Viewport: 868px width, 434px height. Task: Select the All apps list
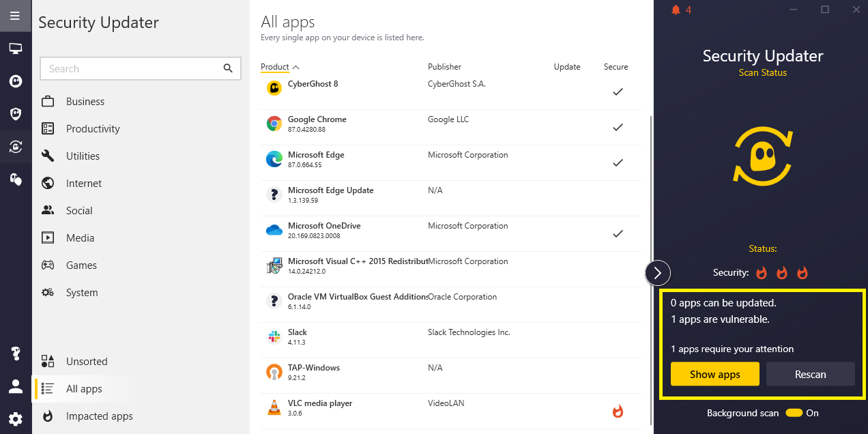(x=84, y=389)
